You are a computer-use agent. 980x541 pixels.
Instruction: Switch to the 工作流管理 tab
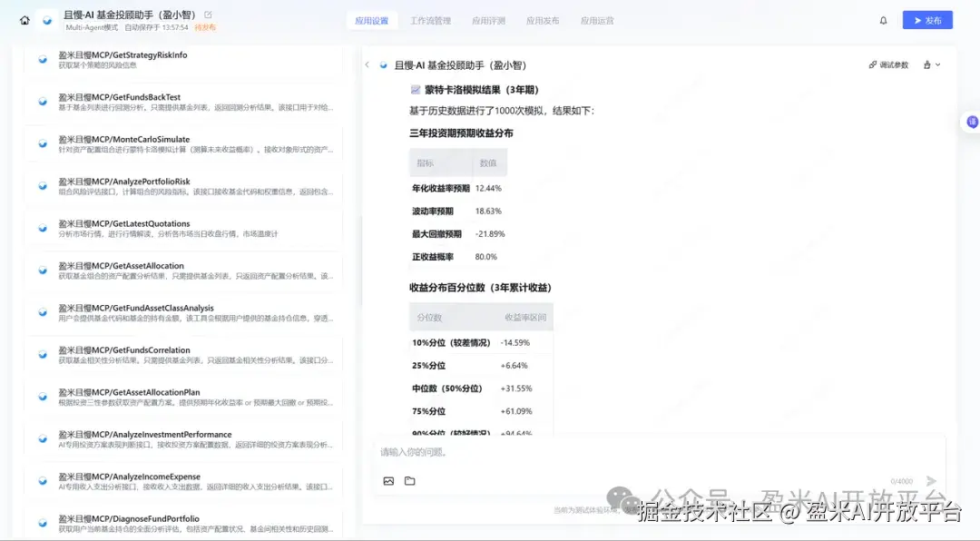point(431,20)
